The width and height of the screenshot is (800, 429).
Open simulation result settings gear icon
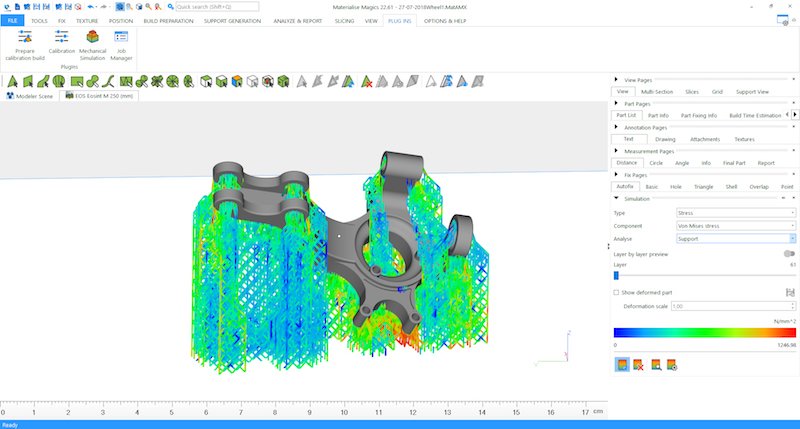click(x=671, y=364)
